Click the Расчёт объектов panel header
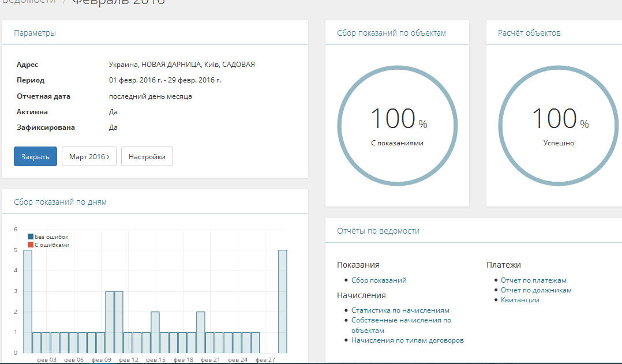 [x=529, y=33]
